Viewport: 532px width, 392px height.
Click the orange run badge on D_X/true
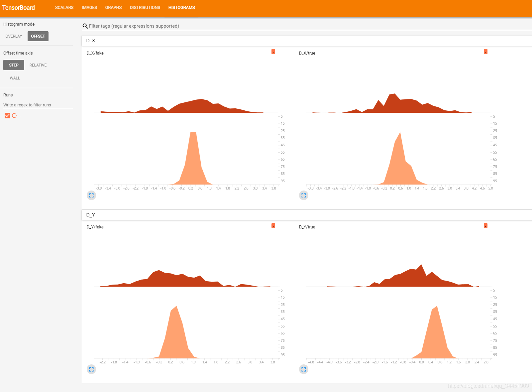pos(485,52)
